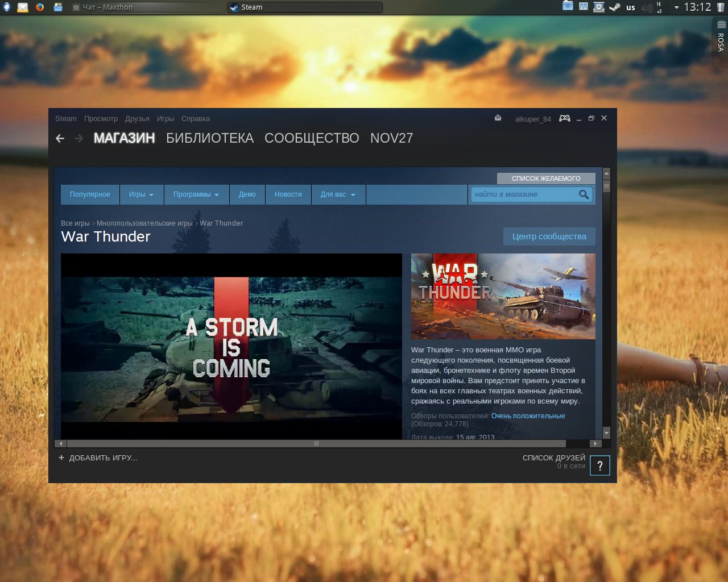Expand the Программы store dropdown
The height and width of the screenshot is (582, 728).
pos(196,194)
